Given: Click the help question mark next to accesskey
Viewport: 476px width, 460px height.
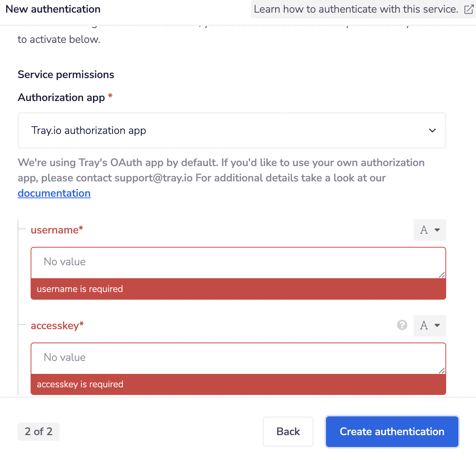Looking at the screenshot, I should pos(402,325).
